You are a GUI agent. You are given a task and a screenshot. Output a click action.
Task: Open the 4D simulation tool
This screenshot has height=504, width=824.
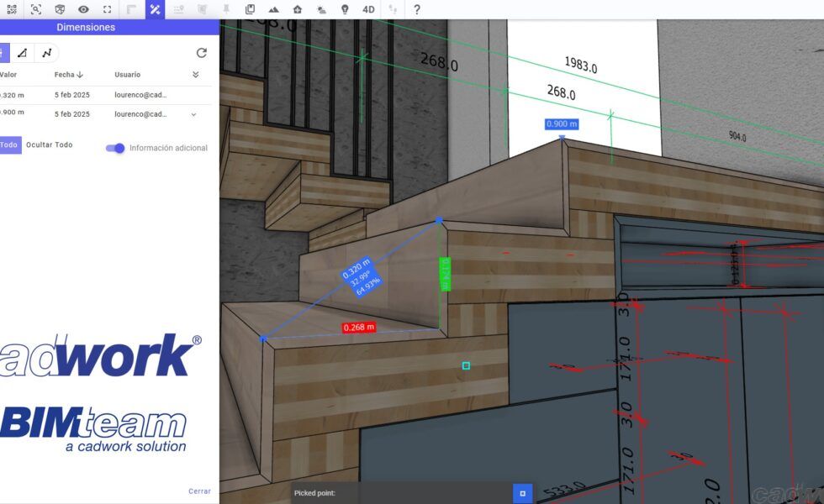(368, 9)
